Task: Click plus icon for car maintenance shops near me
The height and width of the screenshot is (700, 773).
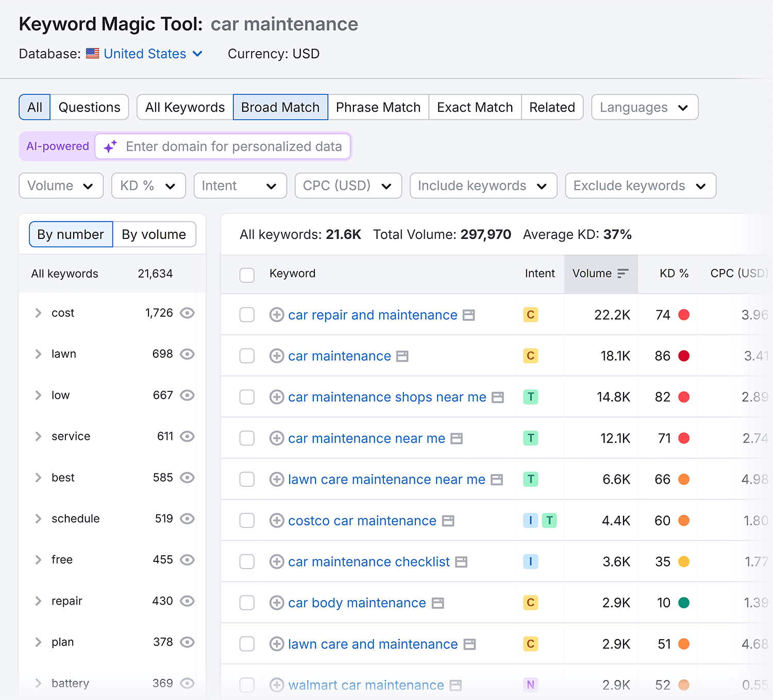Action: [277, 397]
